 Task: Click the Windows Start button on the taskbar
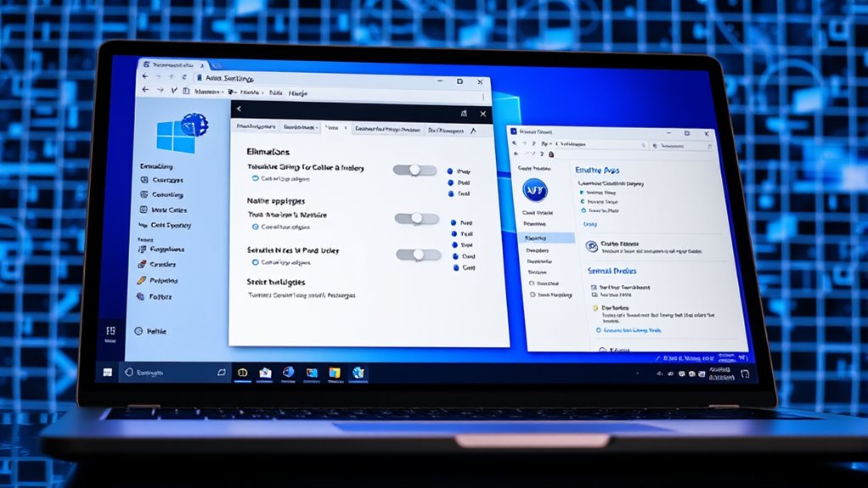point(108,372)
